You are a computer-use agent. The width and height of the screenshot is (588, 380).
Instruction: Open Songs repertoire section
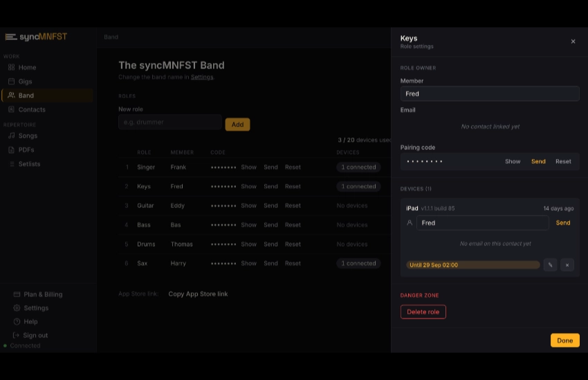coord(28,135)
